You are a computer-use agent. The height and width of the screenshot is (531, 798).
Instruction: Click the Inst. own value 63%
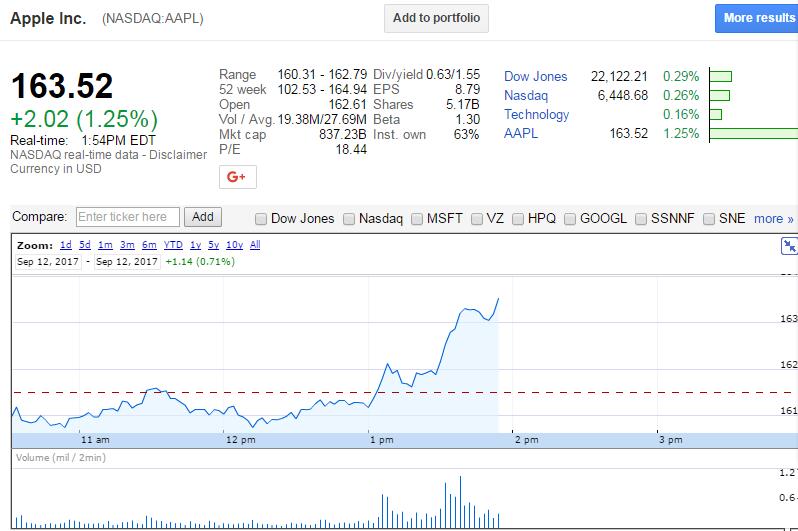[x=466, y=134]
